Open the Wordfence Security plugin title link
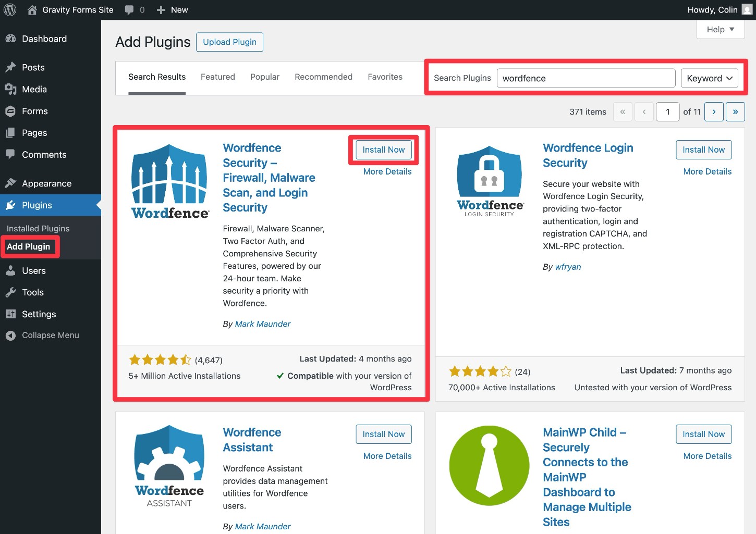The height and width of the screenshot is (534, 756). tap(269, 178)
